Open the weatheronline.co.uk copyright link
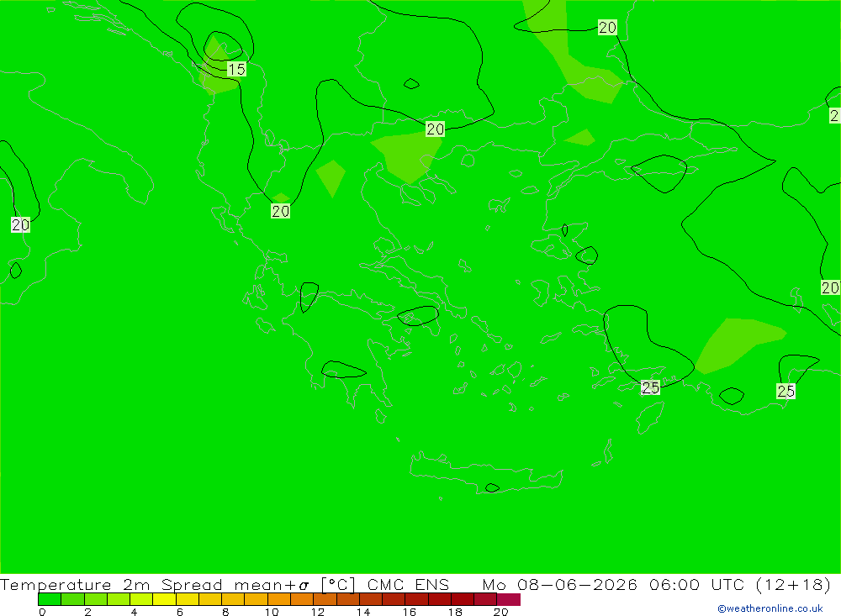841x616 pixels. 770,608
